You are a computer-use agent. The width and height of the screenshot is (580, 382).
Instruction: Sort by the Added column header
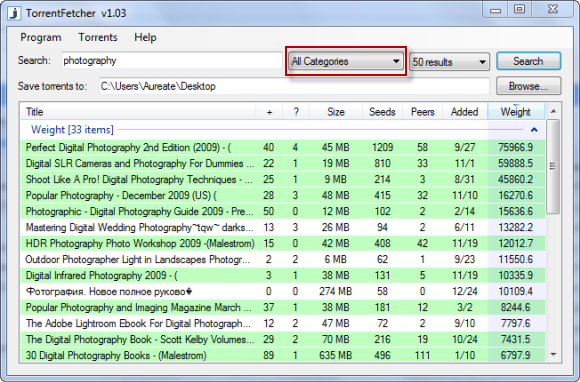click(465, 112)
